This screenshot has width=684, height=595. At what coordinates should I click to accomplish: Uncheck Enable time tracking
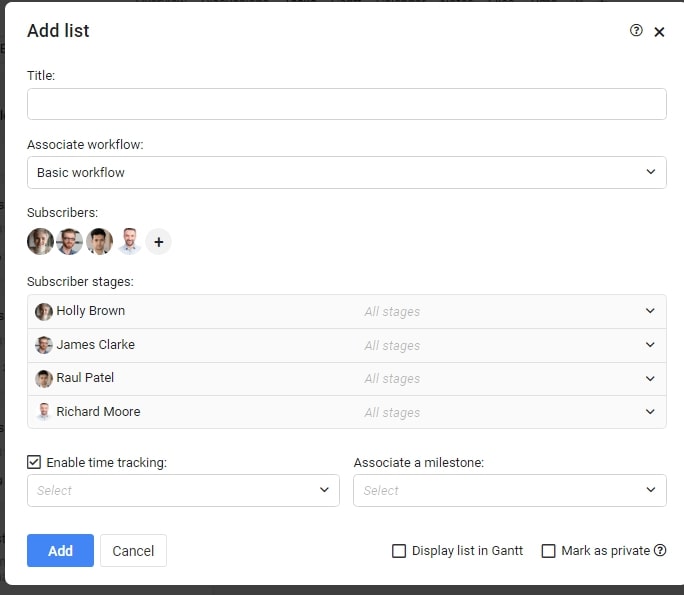(x=34, y=462)
